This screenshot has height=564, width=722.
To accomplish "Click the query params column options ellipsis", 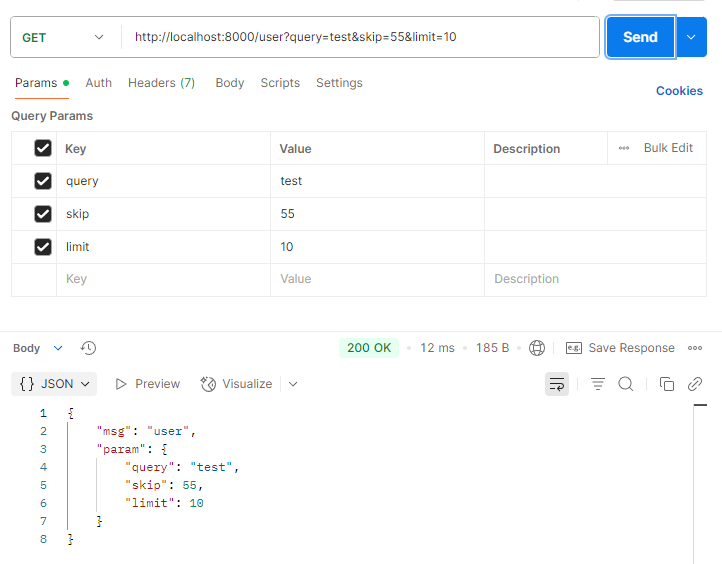I will [x=624, y=148].
